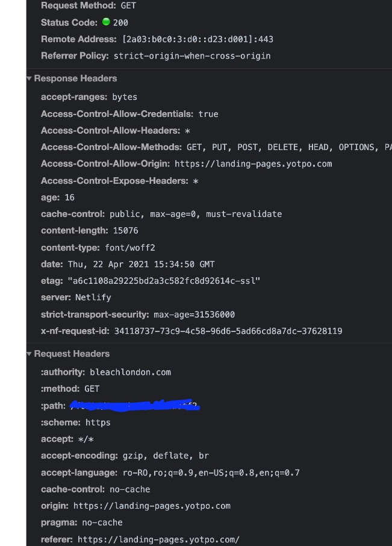Collapse the Response Headers section

pyautogui.click(x=30, y=79)
